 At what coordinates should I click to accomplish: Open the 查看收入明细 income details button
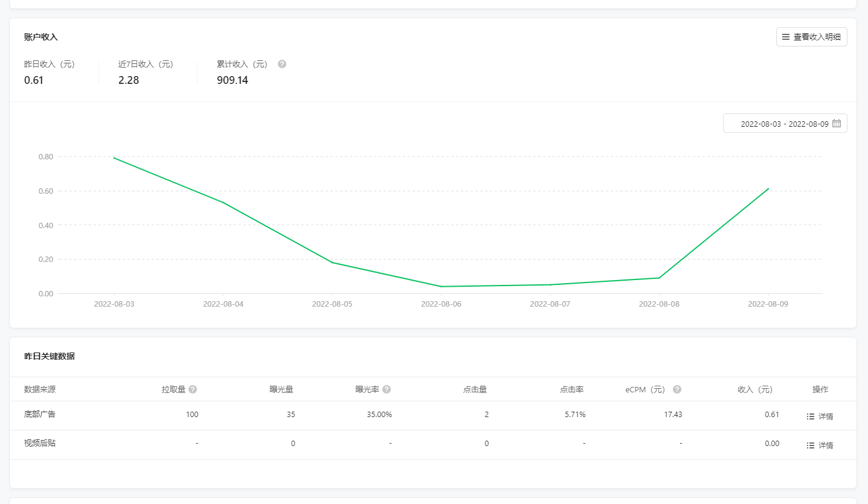point(811,37)
